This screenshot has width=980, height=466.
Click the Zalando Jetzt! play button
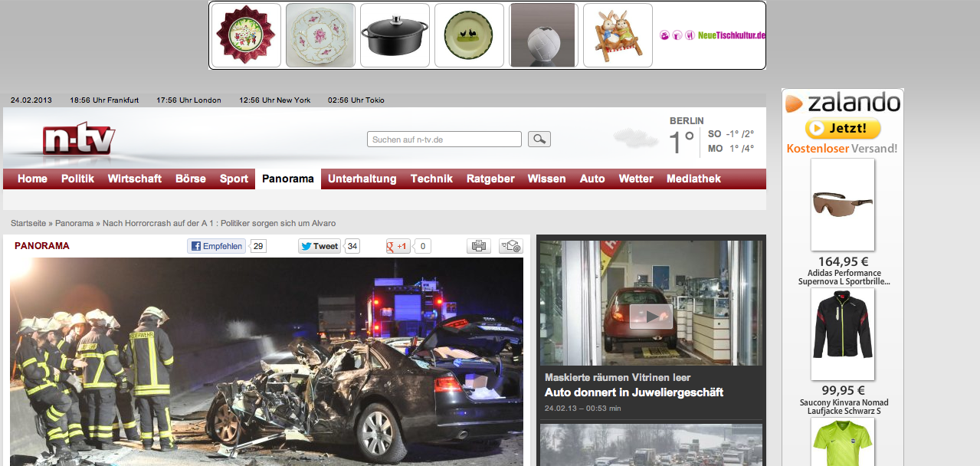842,128
